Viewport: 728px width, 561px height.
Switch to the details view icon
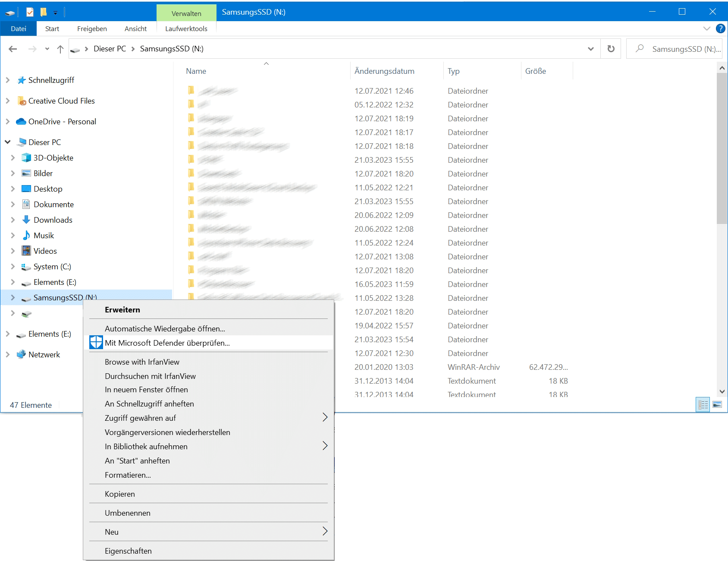(x=703, y=405)
